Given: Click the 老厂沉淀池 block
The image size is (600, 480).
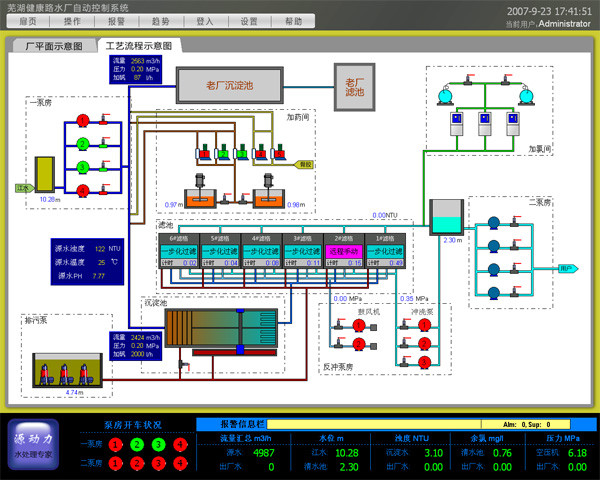Looking at the screenshot, I should pyautogui.click(x=229, y=86).
